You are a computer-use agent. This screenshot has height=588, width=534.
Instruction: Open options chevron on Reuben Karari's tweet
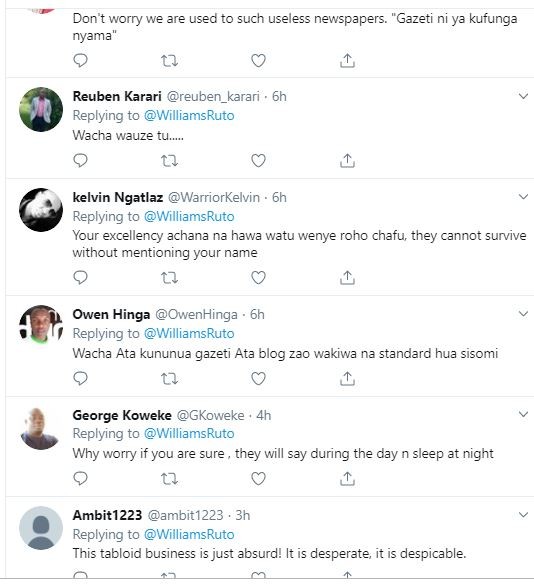point(523,96)
